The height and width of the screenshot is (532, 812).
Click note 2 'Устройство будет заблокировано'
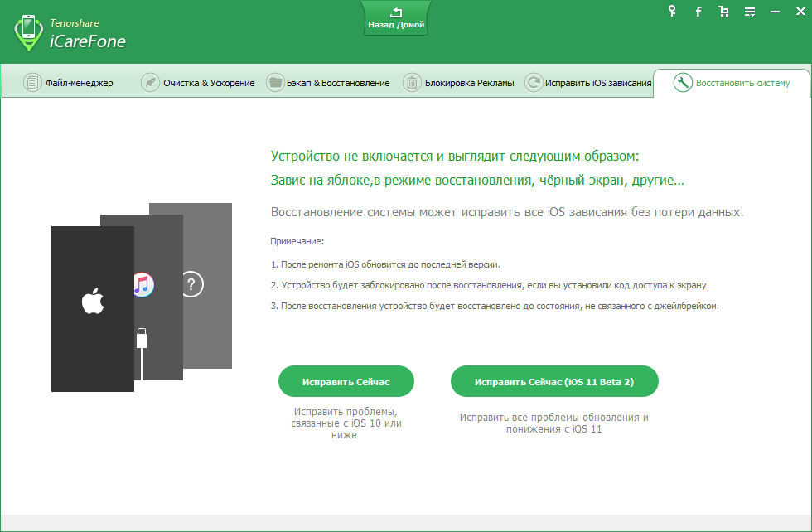(x=490, y=285)
